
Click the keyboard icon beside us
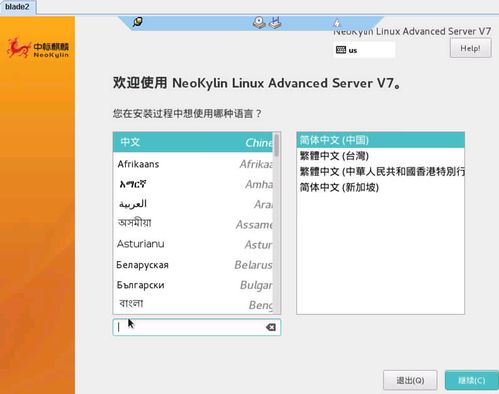coord(341,50)
